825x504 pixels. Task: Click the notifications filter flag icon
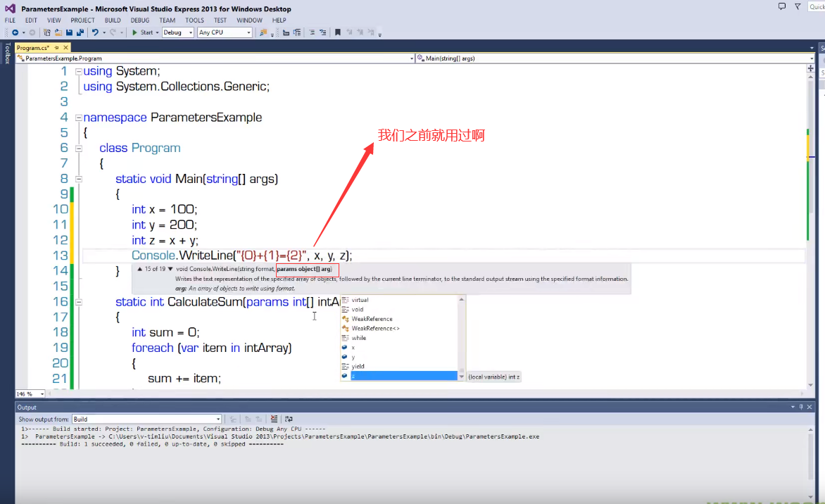798,6
